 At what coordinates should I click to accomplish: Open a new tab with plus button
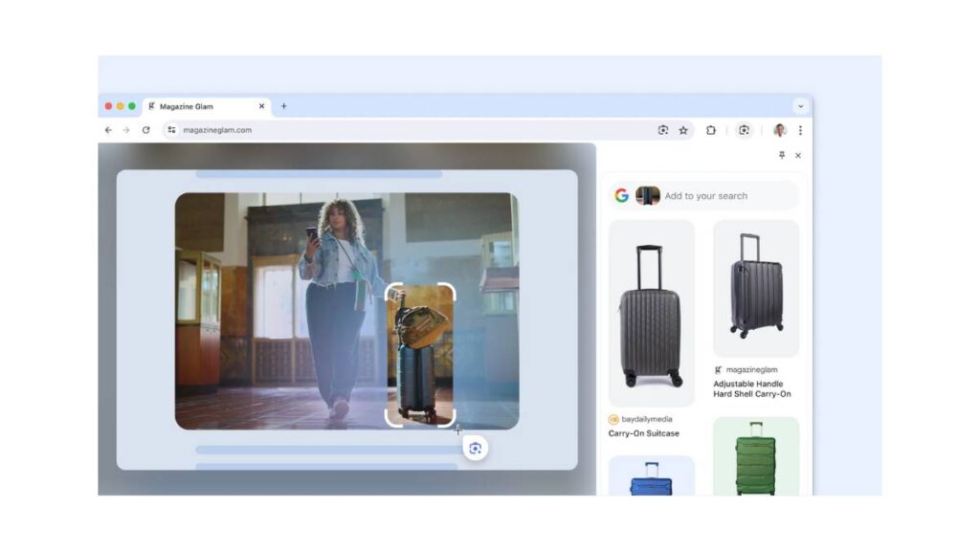[283, 106]
